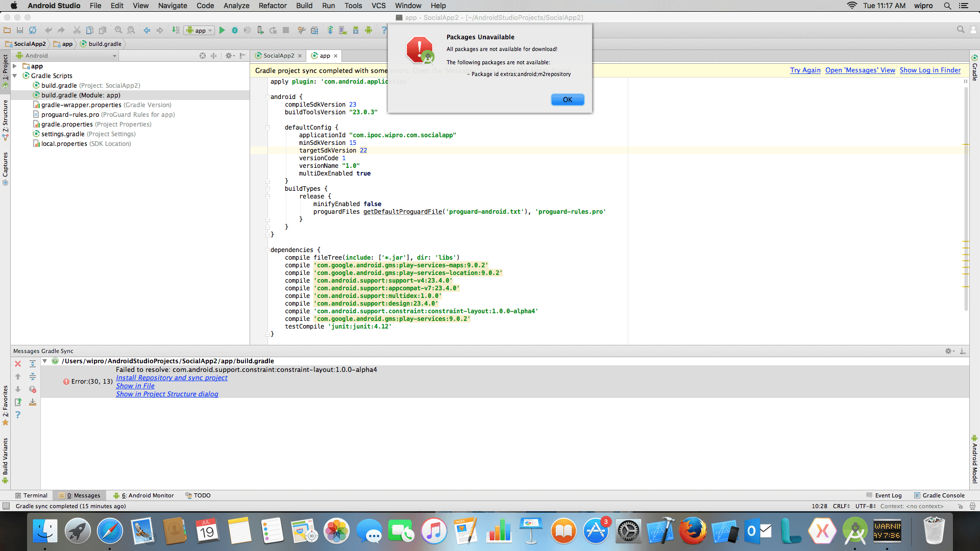Open the Refactor menu
The height and width of the screenshot is (551, 980).
pyautogui.click(x=273, y=6)
